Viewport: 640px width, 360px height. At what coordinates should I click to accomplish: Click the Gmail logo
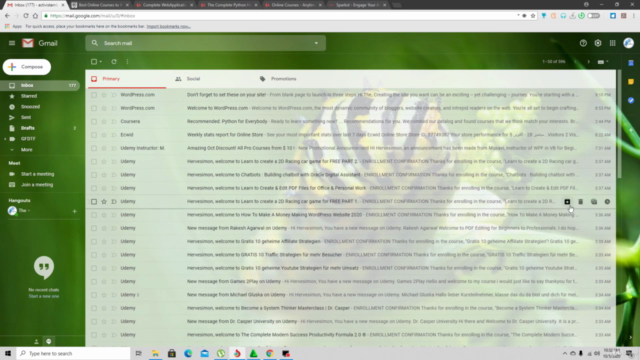[x=40, y=43]
